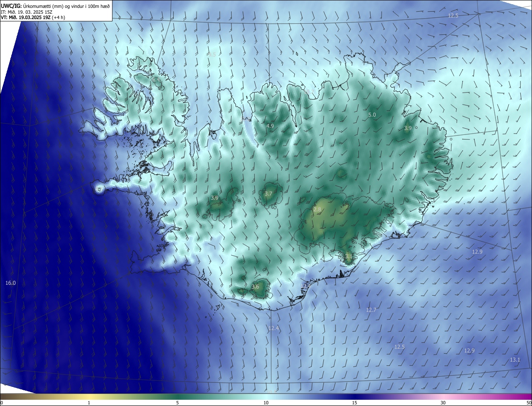Pick the pale yellow color above tick 1
This screenshot has width=532, height=406.
tap(89, 397)
